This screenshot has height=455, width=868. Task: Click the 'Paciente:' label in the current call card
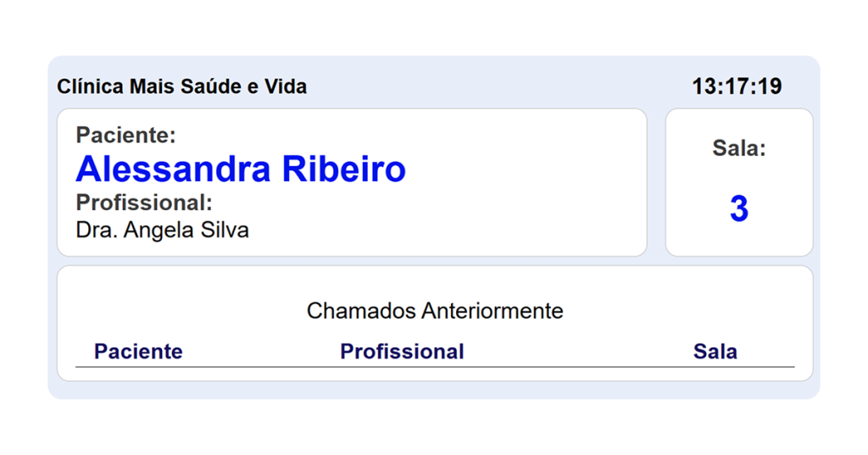(x=125, y=135)
